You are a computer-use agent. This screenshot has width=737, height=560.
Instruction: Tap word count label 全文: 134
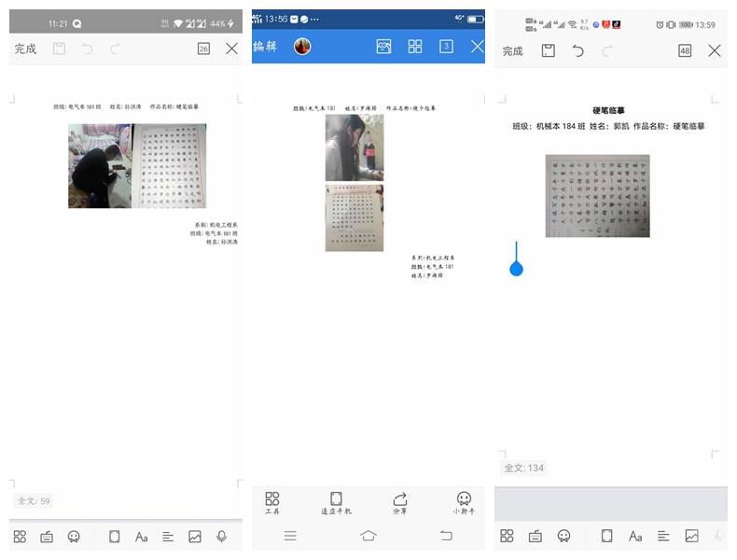coord(523,468)
